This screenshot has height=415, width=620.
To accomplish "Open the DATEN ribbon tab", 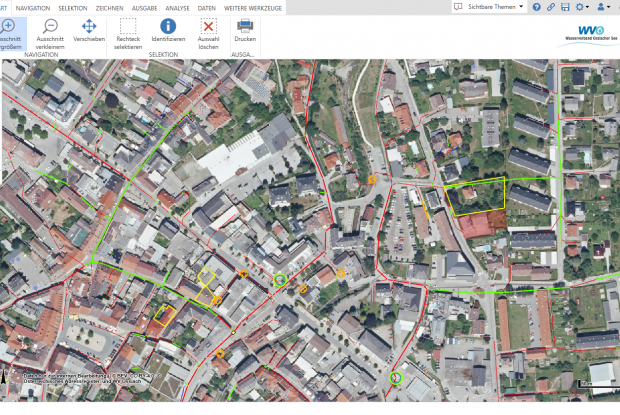I will click(x=207, y=7).
